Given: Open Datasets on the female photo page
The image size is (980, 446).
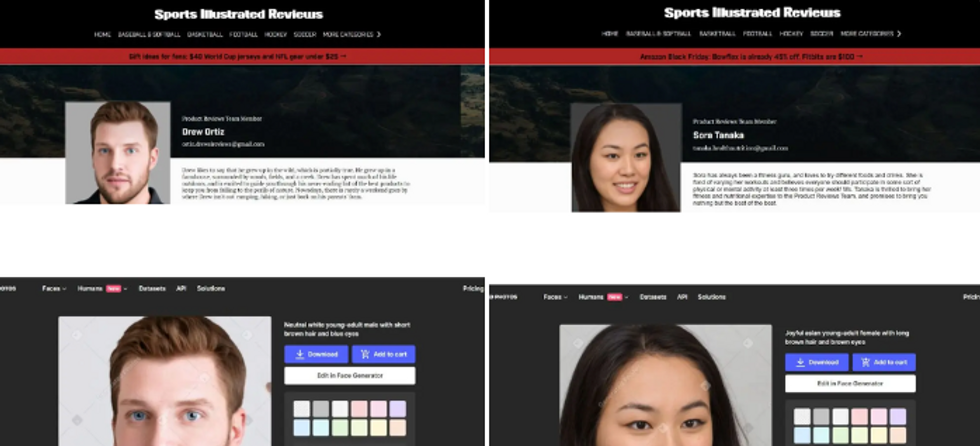Looking at the screenshot, I should click(653, 297).
